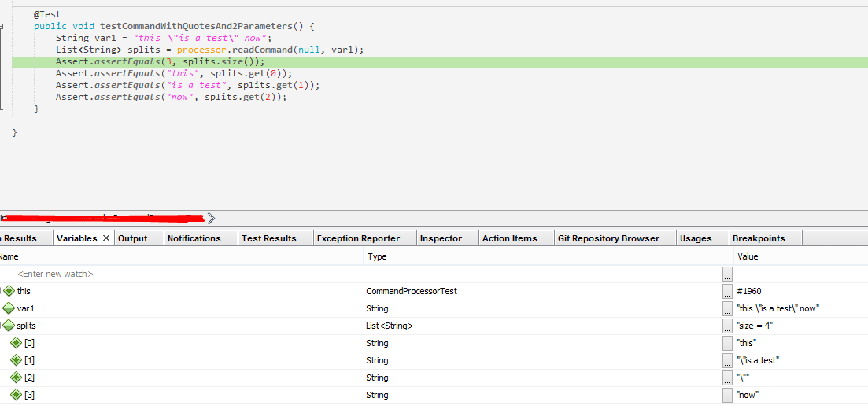Open the Action Items tab

pos(510,238)
